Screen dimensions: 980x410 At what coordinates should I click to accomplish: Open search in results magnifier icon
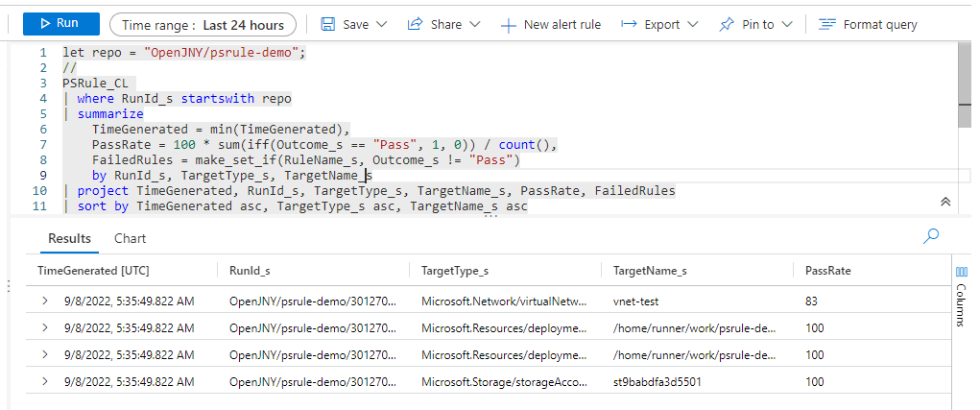931,236
